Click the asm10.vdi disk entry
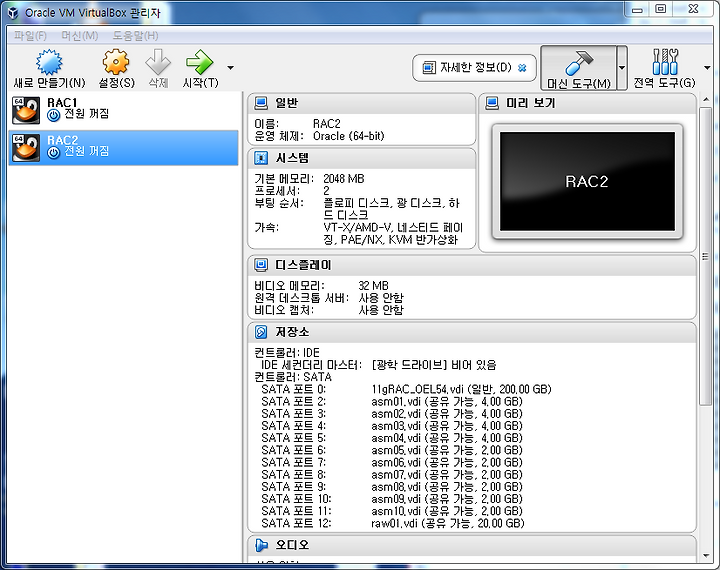This screenshot has width=720, height=570. 447,511
